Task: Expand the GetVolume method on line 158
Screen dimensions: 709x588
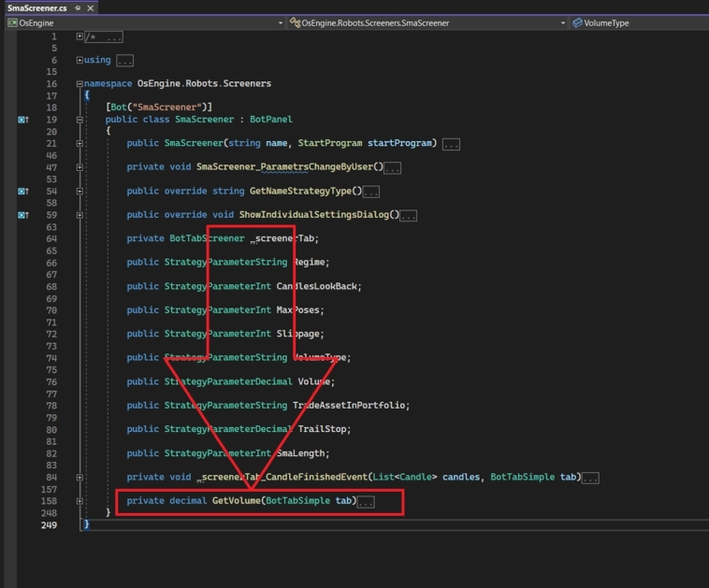Action: 80,501
